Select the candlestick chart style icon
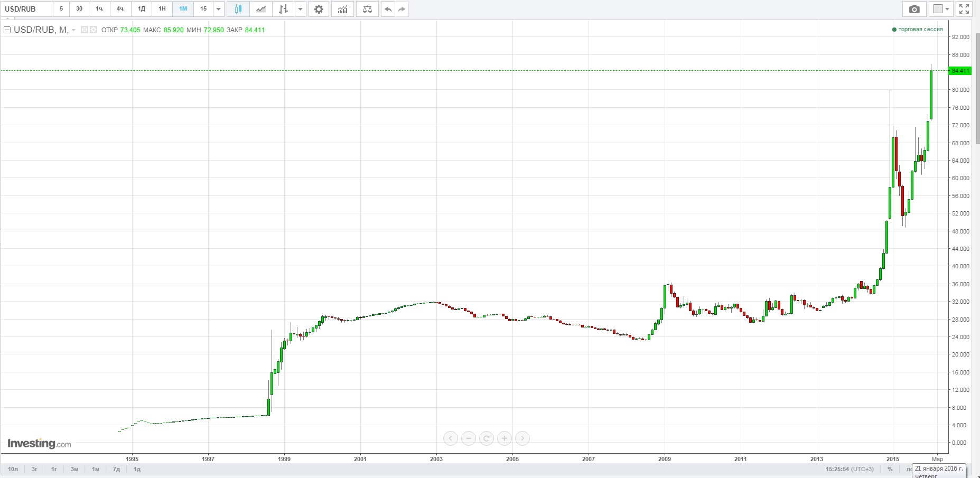The width and height of the screenshot is (980, 478). (238, 9)
